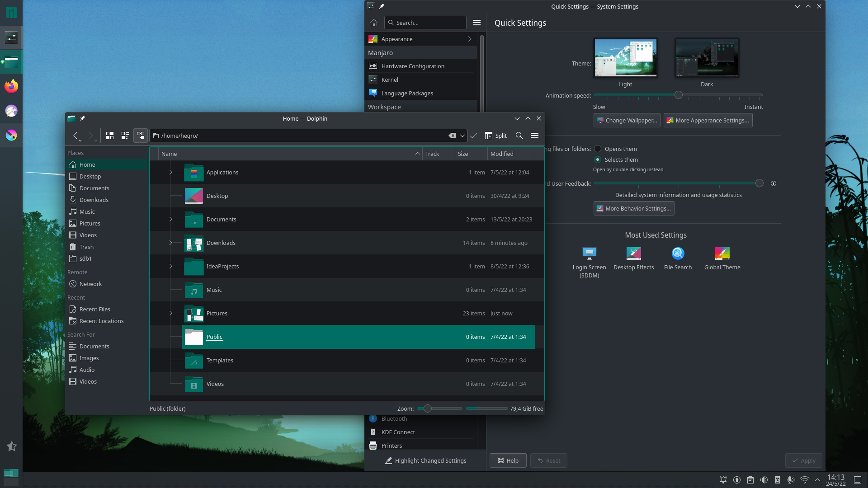Select the Dark theme thumbnail
Image resolution: width=868 pixels, height=488 pixels.
click(707, 58)
